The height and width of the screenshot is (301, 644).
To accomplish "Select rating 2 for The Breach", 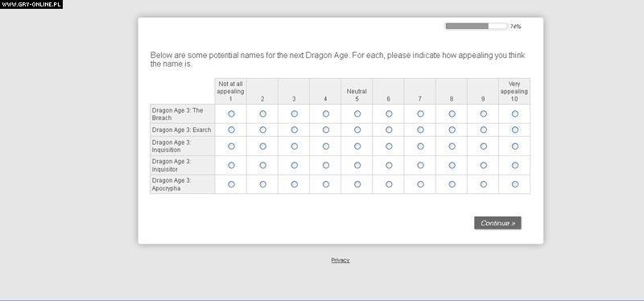I will tap(263, 113).
